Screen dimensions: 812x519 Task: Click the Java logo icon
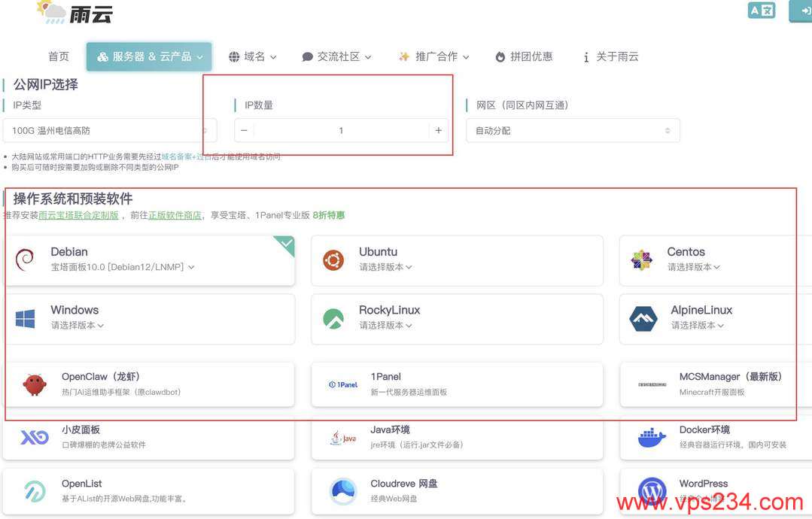343,438
